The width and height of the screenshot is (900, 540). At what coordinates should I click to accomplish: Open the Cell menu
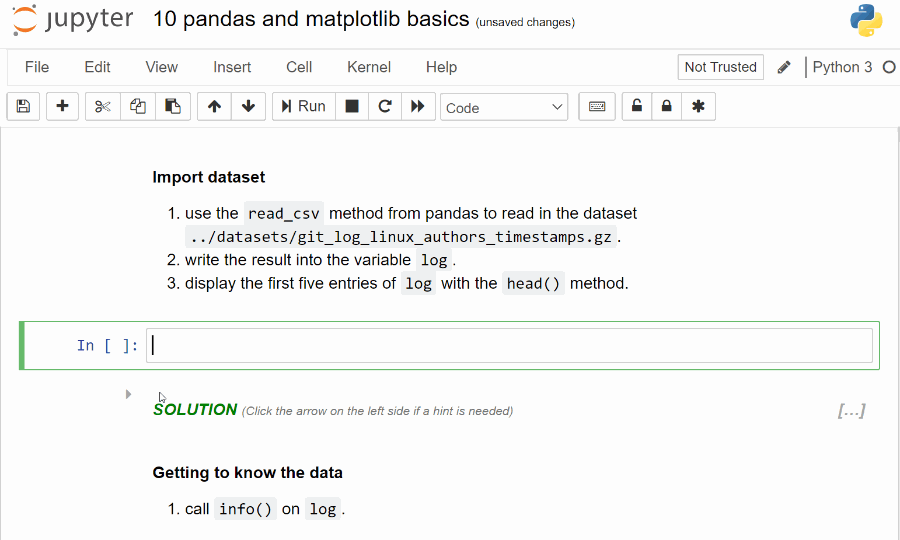299,67
